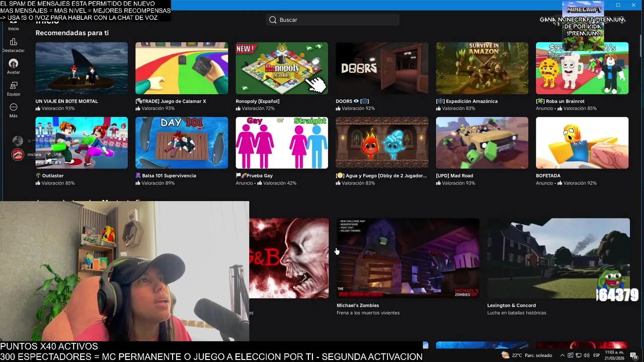Open the grey friend avatar above Uni/aris
Image resolution: width=644 pixels, height=362 pixels.
click(18, 141)
